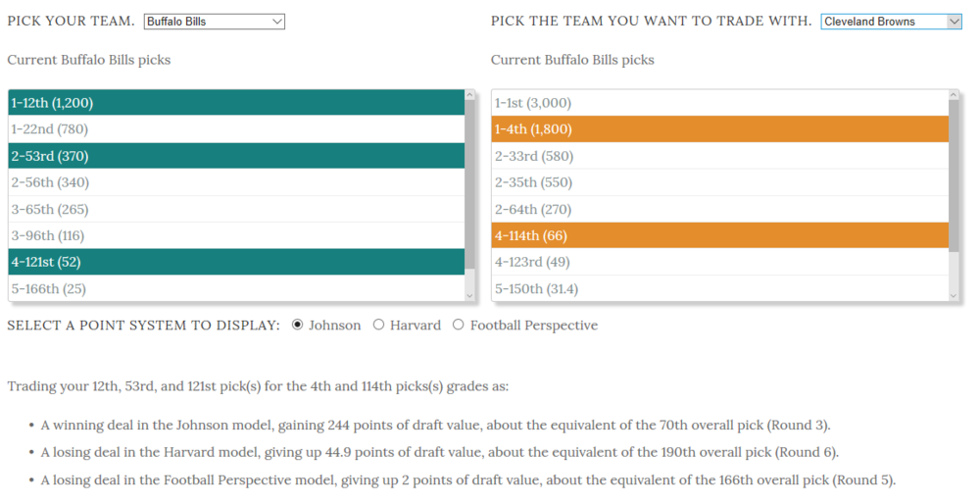Select the Johnson point system radio

point(298,326)
